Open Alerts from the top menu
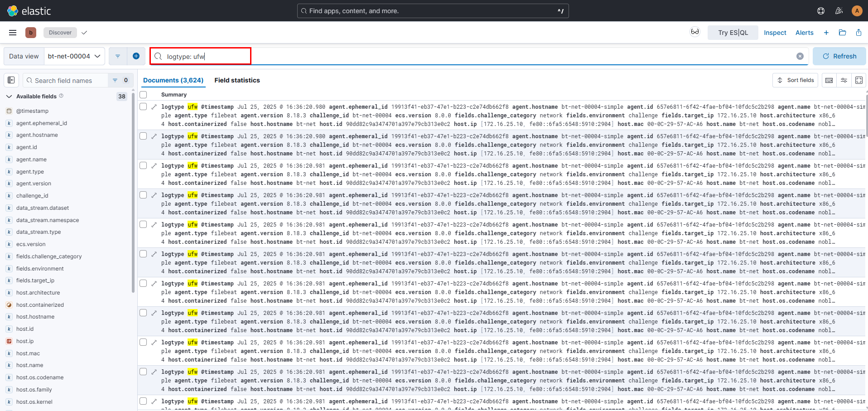The image size is (868, 411). pos(805,33)
